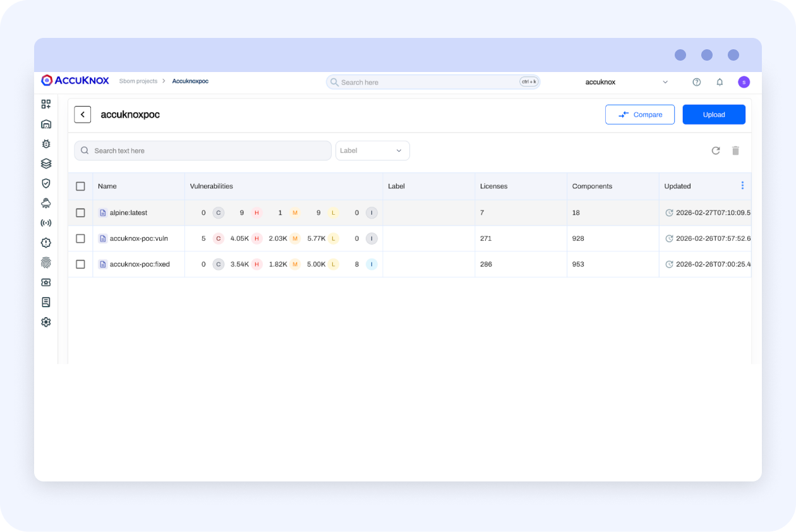The width and height of the screenshot is (796, 532).
Task: Click the trash delete icon
Action: tap(735, 150)
